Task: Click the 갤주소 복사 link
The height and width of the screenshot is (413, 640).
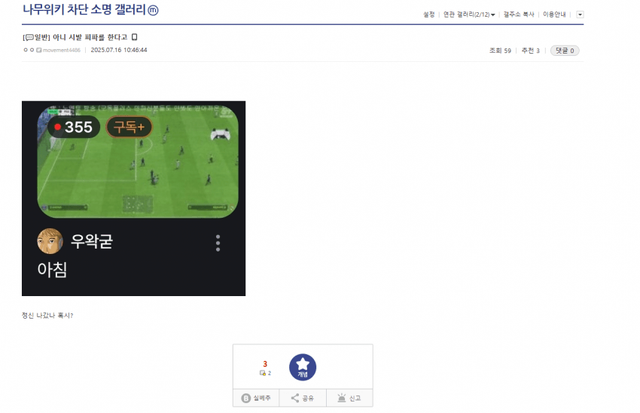Action: pos(518,15)
